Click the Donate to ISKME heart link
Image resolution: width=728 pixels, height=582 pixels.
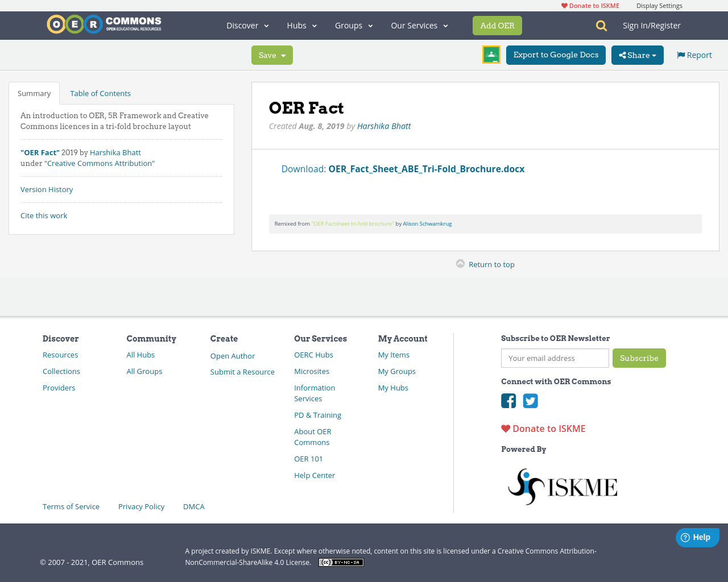point(543,428)
